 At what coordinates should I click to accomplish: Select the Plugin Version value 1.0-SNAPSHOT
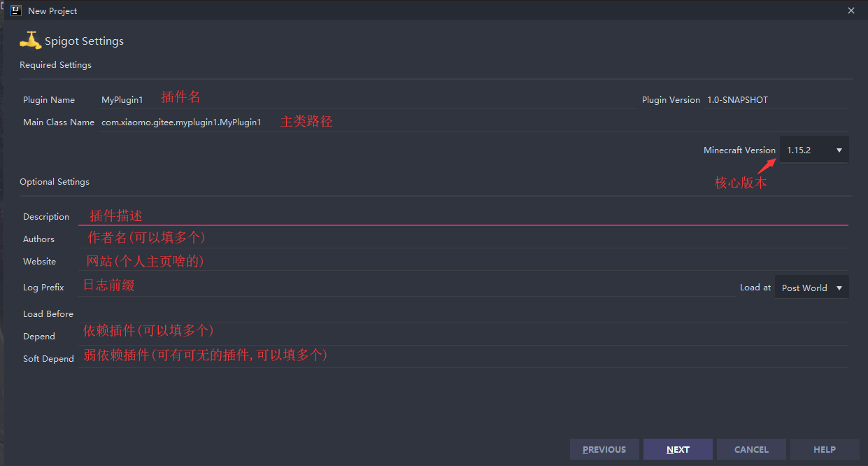coord(737,99)
